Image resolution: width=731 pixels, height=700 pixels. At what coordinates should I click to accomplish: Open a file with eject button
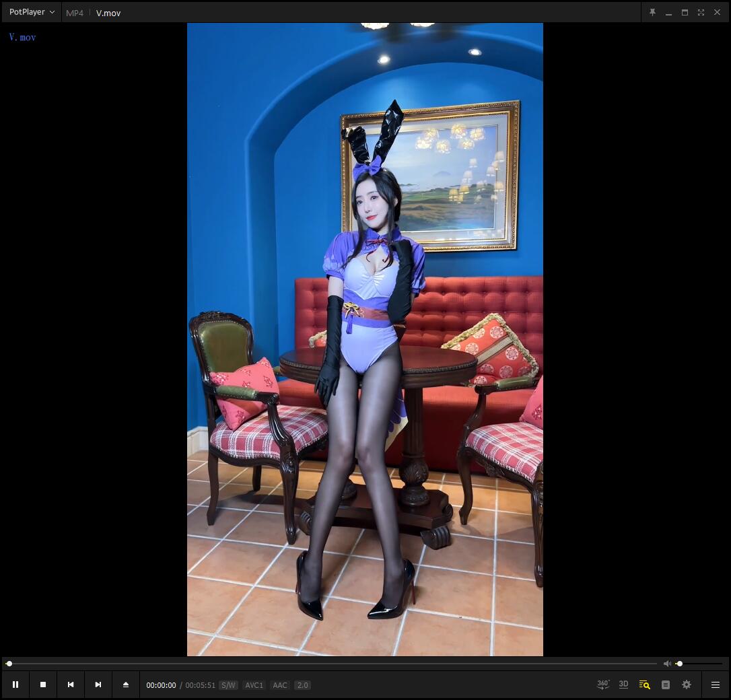[125, 684]
